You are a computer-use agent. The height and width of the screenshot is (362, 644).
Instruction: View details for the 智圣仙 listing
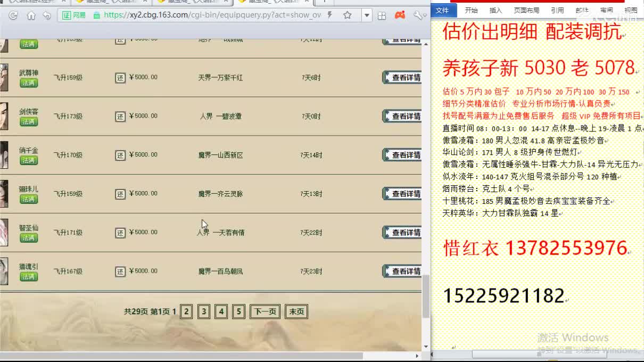tap(402, 233)
